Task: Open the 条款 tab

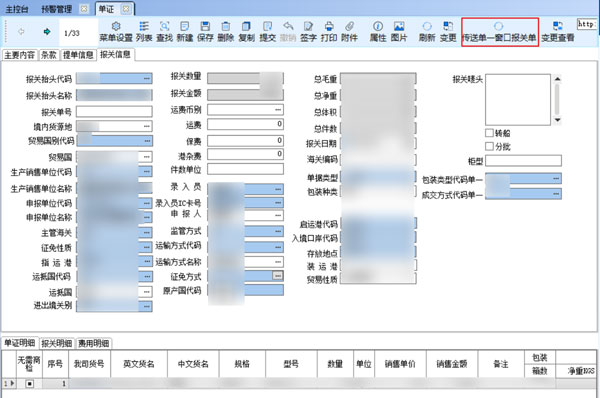Action: (49, 55)
